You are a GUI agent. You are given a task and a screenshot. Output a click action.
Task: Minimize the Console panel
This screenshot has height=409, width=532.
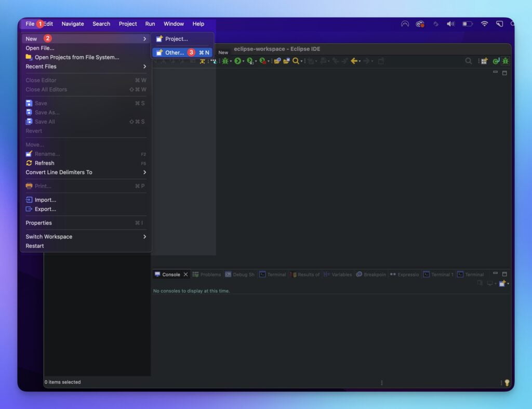pos(495,273)
